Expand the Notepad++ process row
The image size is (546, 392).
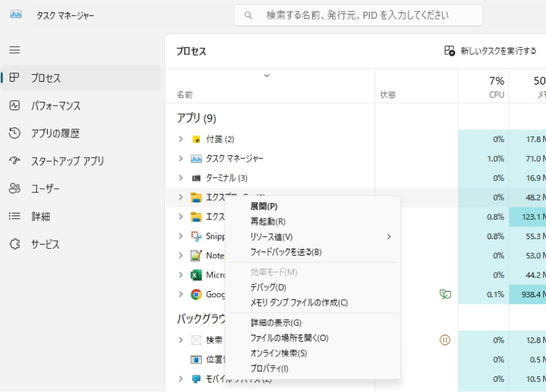180,255
